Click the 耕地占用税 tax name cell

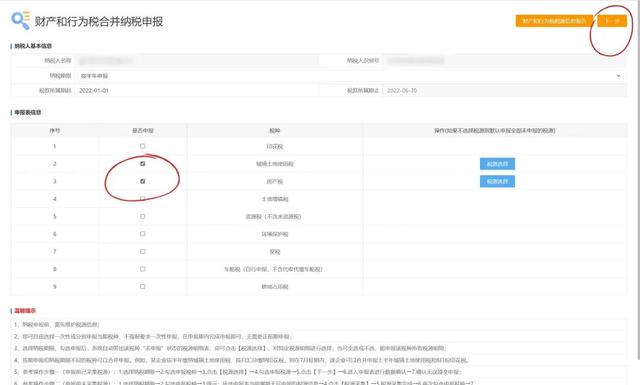[275, 287]
